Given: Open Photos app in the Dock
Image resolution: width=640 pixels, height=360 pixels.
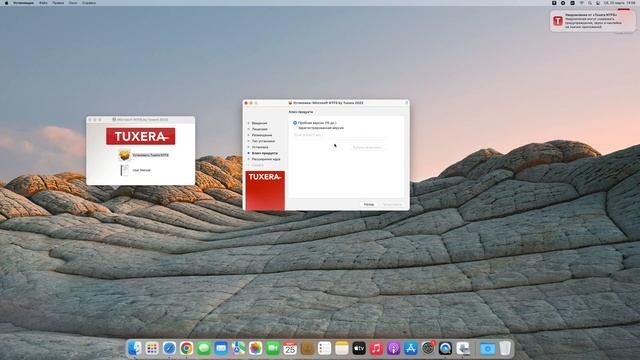Looking at the screenshot, I should [256, 348].
